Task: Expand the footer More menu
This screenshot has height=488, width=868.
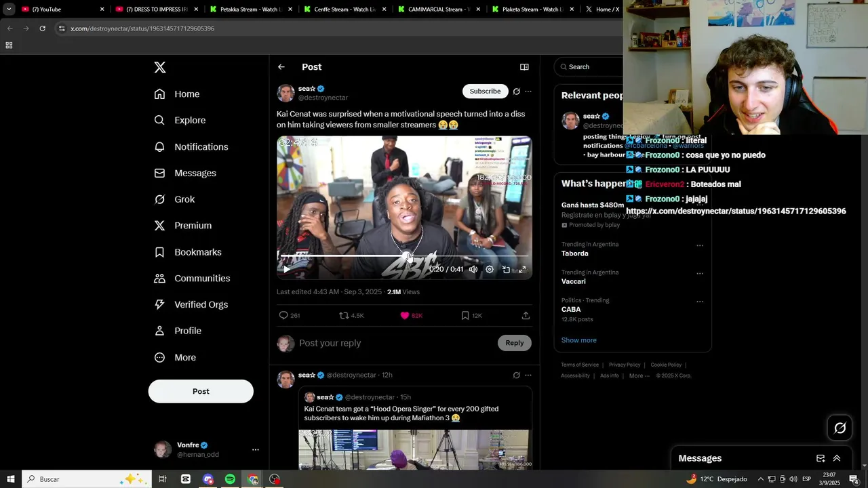Action: click(x=639, y=375)
